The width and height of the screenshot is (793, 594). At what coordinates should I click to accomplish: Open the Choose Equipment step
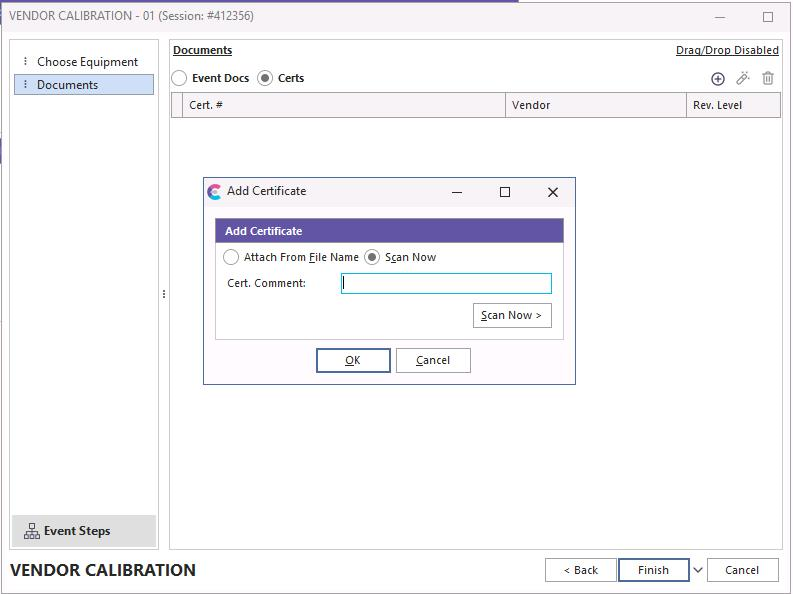[x=87, y=62]
